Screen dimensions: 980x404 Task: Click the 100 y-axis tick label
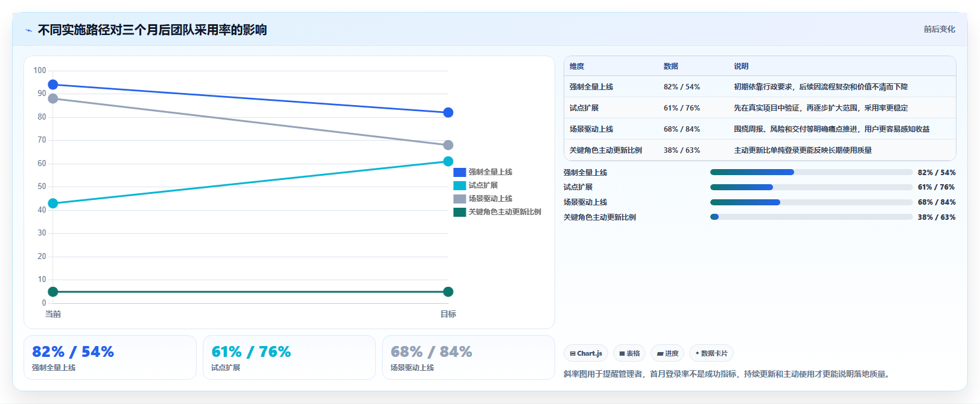pyautogui.click(x=40, y=71)
